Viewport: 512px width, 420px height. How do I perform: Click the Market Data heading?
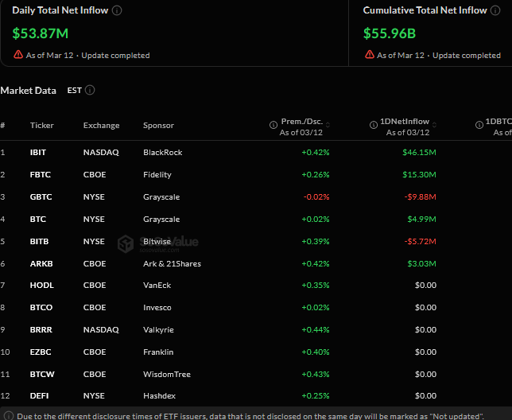pyautogui.click(x=28, y=91)
